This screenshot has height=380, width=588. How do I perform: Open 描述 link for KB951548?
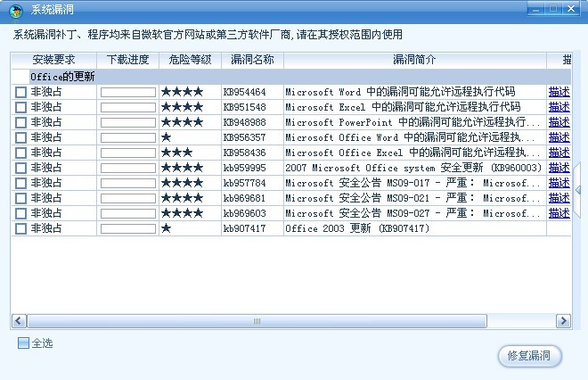tap(559, 107)
